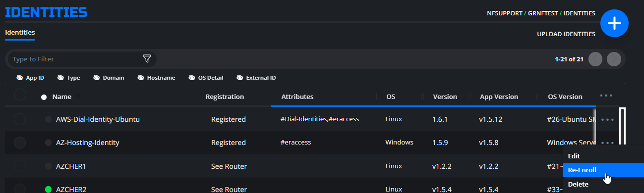Click the filter funnel icon
Screen dimensions: 644x193
[x=147, y=59]
